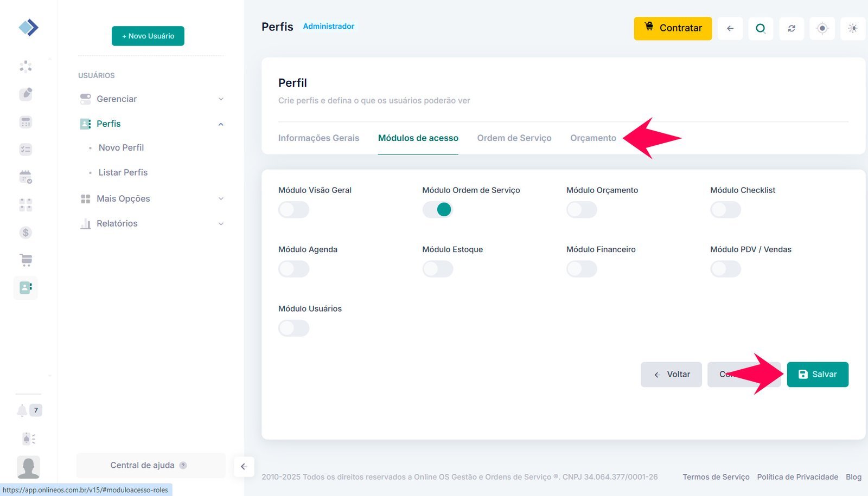Enable the Módulo Financeiro toggle

click(x=582, y=269)
